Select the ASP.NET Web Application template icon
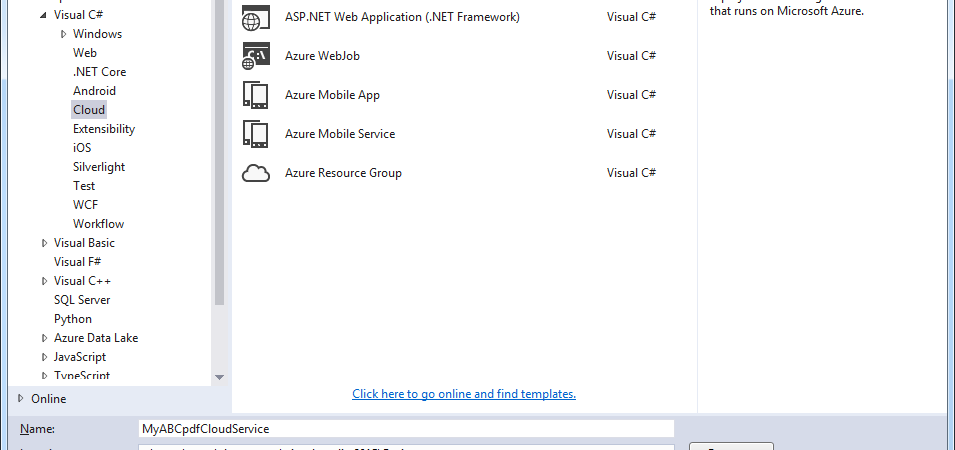 [256, 17]
